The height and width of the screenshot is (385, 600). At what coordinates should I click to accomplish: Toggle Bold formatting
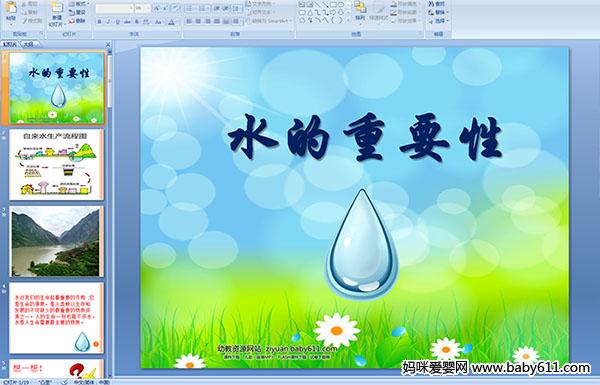tap(99, 22)
